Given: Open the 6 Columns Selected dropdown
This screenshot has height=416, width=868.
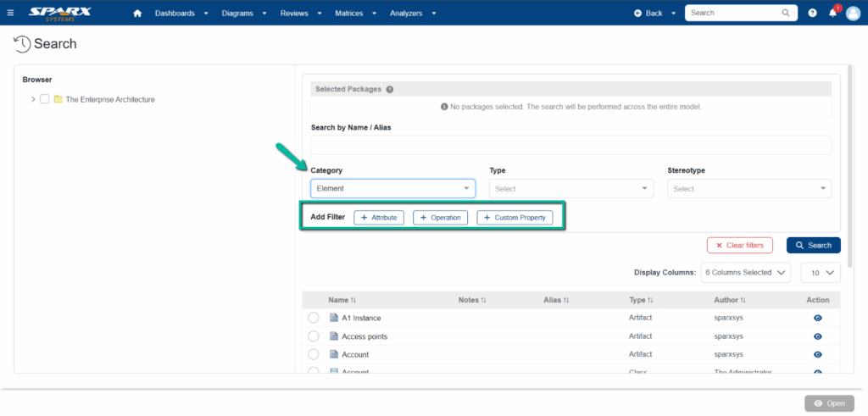Looking at the screenshot, I should (x=745, y=273).
